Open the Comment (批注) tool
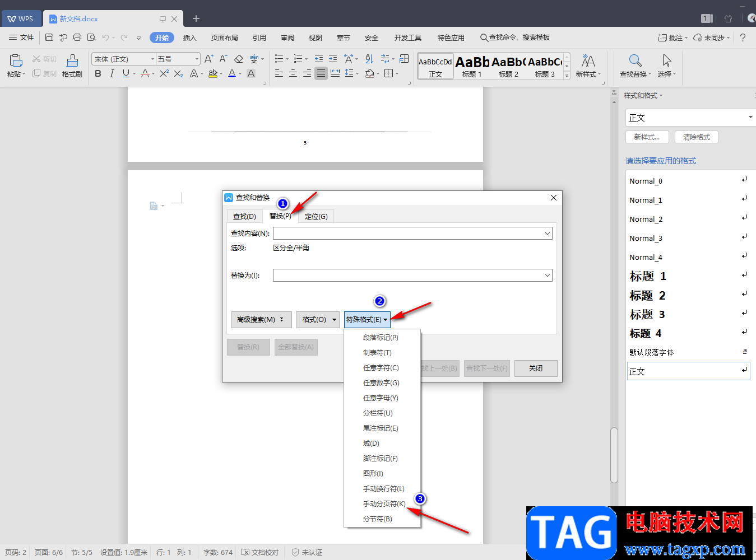The height and width of the screenshot is (560, 756). 672,38
